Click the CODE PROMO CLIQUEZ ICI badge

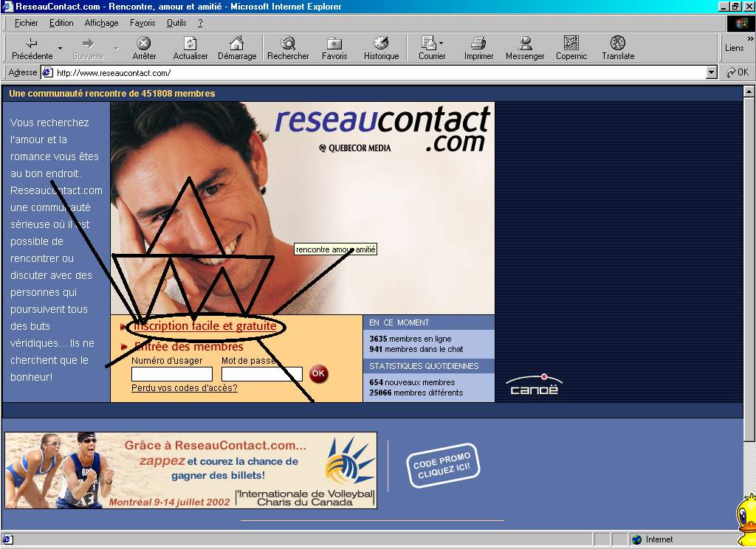pos(443,466)
